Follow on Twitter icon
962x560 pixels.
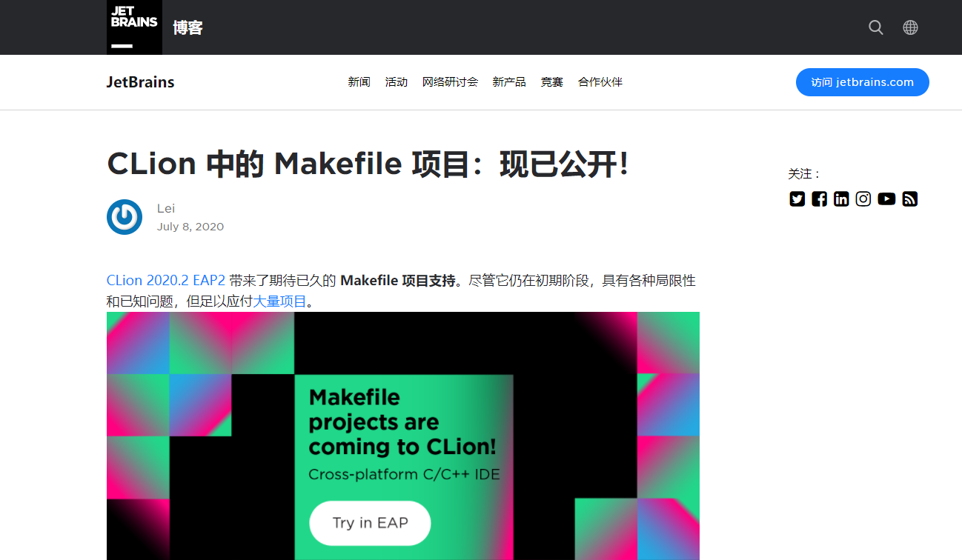point(797,199)
